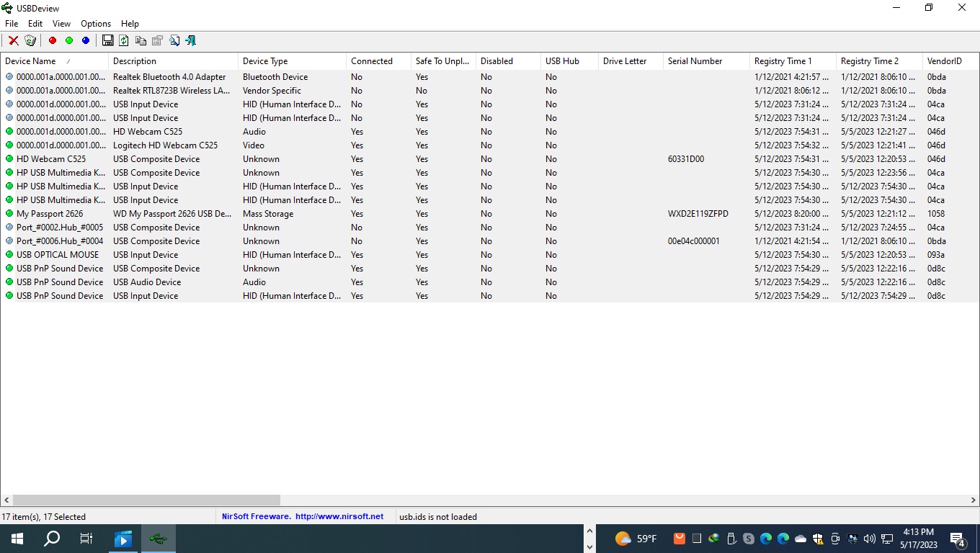Open the nirsoft.net link in status bar
This screenshot has height=553, width=980.
[339, 517]
